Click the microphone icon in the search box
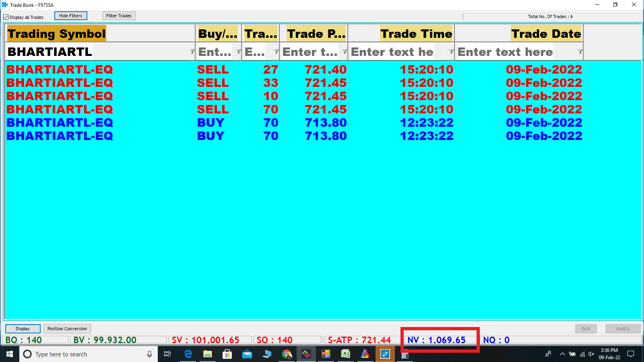The width and height of the screenshot is (644, 362). point(149,354)
